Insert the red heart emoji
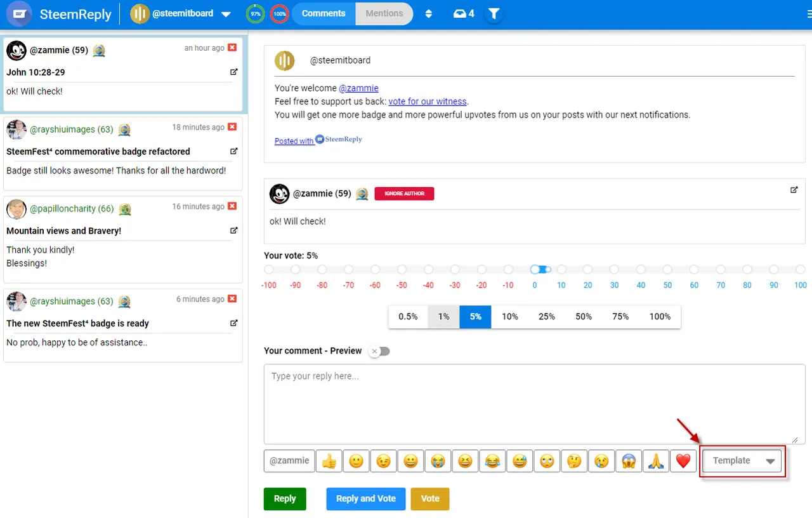 [683, 461]
